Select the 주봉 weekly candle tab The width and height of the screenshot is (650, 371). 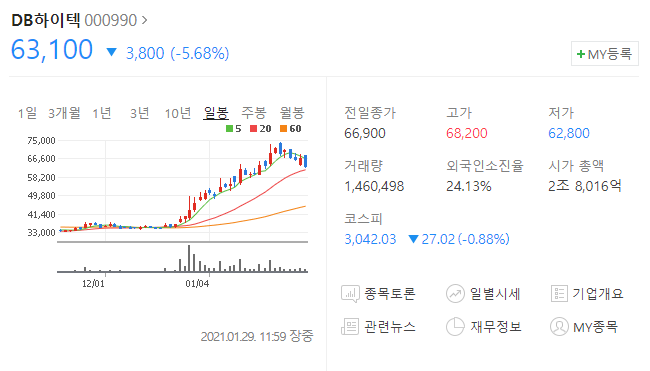[254, 113]
